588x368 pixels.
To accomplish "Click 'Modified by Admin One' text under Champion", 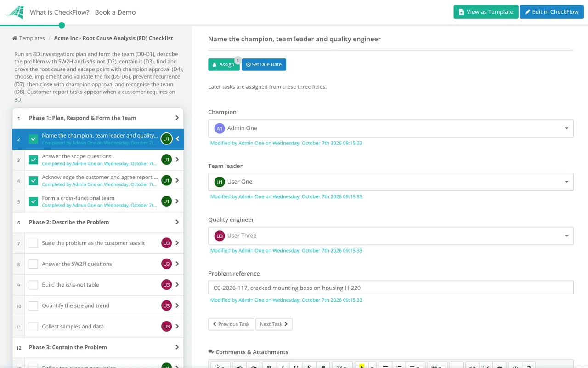I will 286,143.
